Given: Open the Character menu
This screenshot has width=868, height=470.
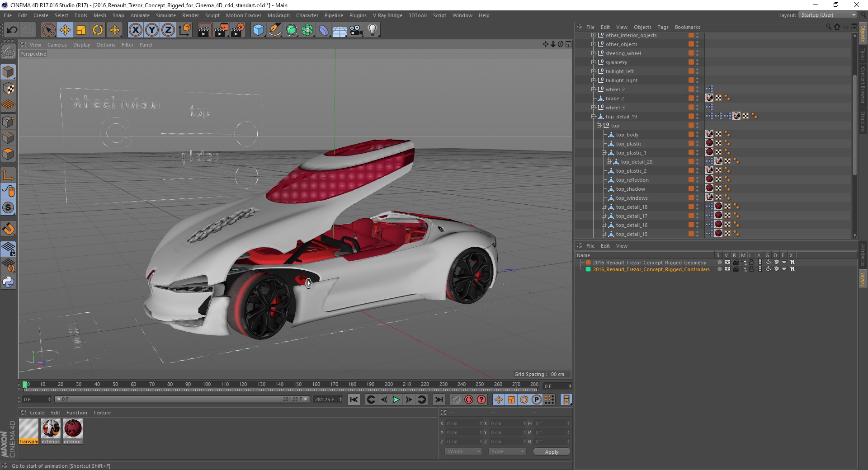Looking at the screenshot, I should pos(307,15).
